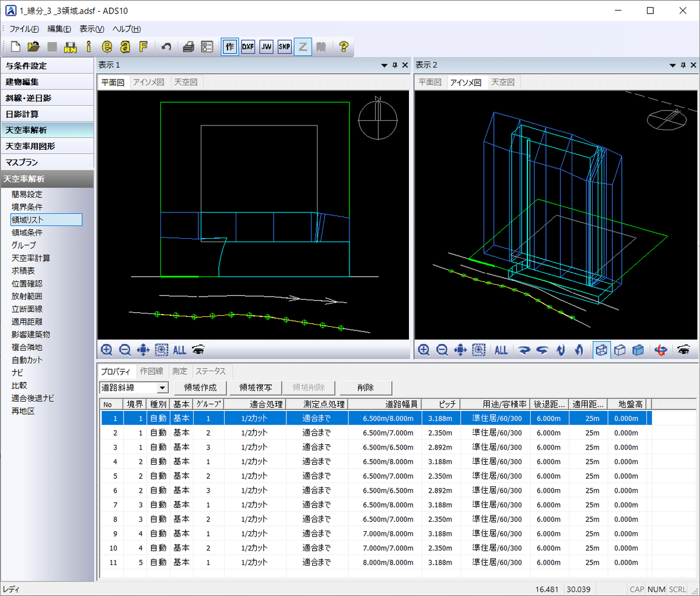Zoom in on 表示2 view
Screen dimensions: 700x596
point(424,350)
